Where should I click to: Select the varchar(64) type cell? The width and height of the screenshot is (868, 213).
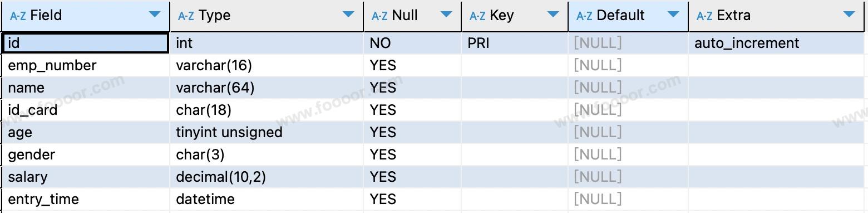(x=267, y=88)
